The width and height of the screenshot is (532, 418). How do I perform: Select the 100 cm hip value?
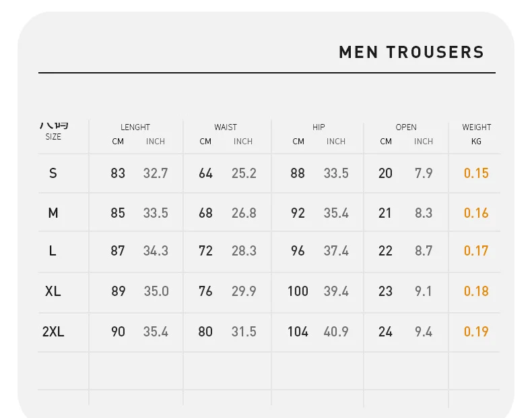pos(298,291)
